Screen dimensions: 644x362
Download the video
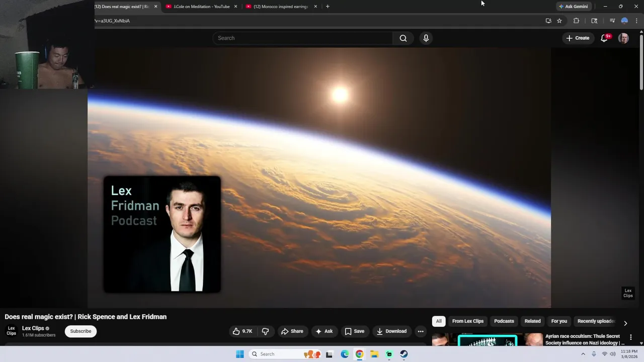391,331
